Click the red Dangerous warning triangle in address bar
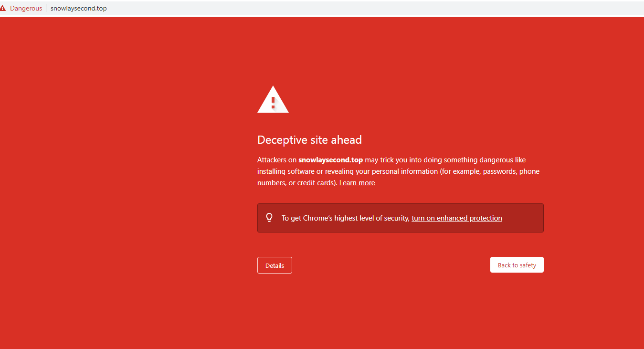This screenshot has height=349, width=644. [3, 9]
